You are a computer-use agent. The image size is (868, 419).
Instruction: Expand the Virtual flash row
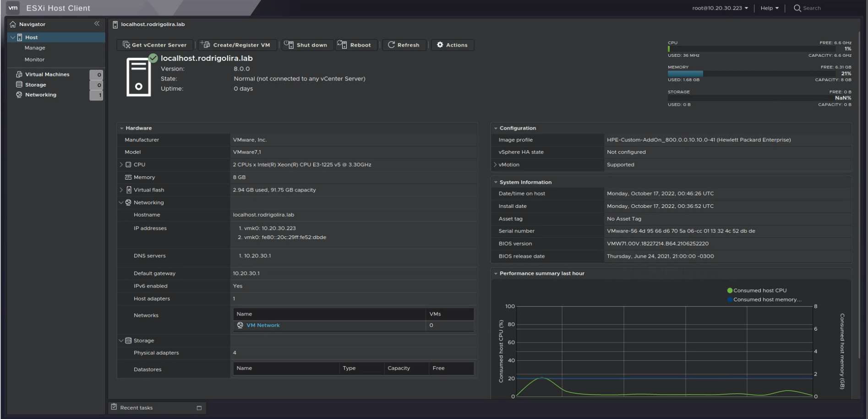pos(121,190)
